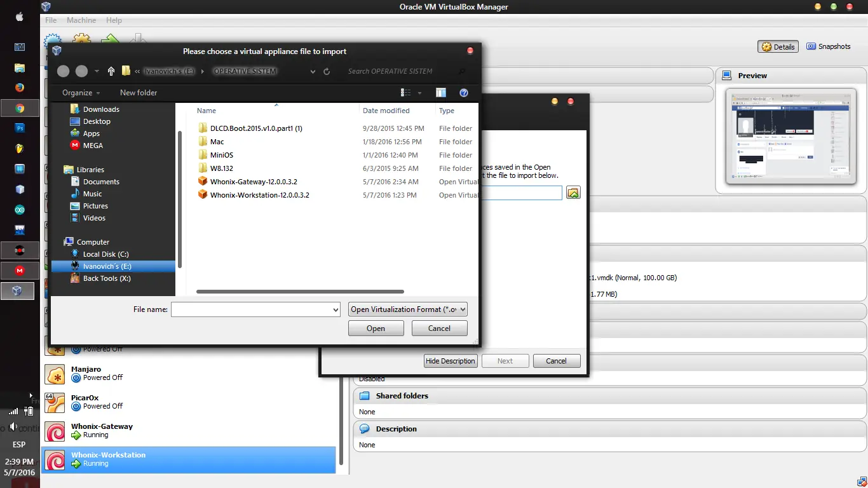Click the VirtualBox taskbar icon
The width and height of the screenshot is (868, 488).
[x=18, y=291]
